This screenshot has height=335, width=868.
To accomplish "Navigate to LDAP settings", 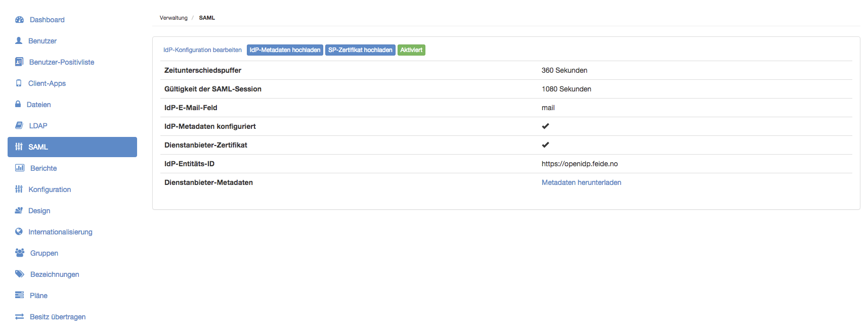I will coord(38,126).
